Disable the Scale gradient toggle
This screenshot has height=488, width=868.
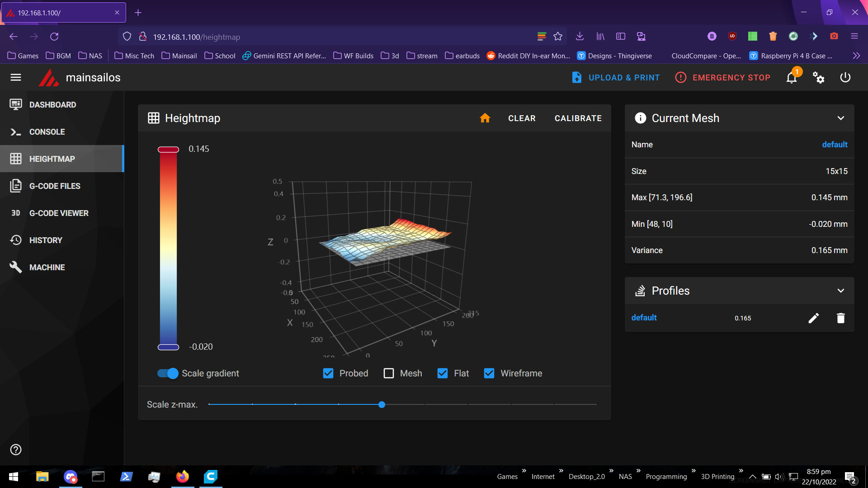pyautogui.click(x=167, y=373)
